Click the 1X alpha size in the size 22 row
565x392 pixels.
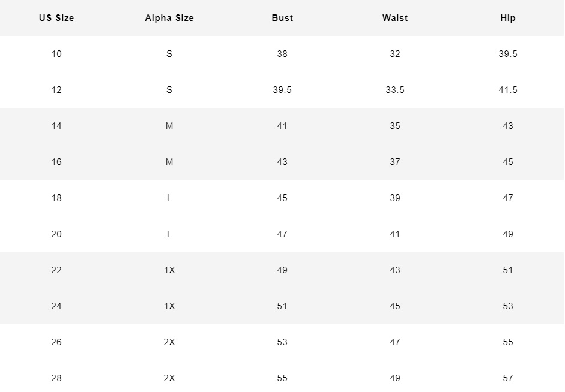click(x=169, y=270)
